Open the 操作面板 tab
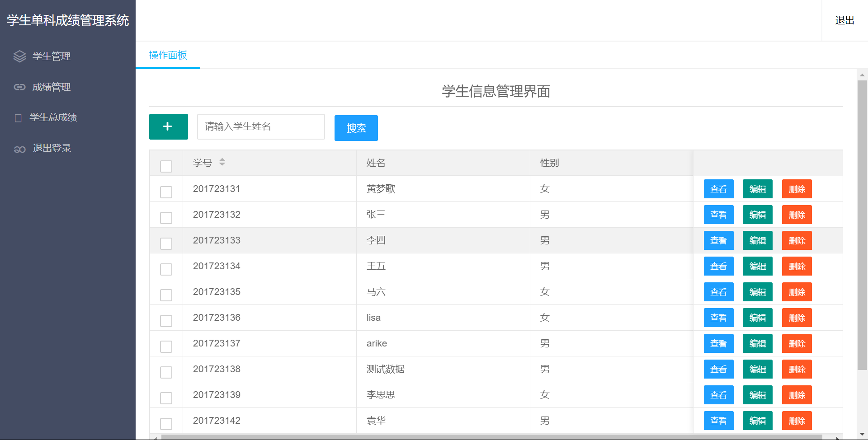Screen dimensions: 868x440 point(168,55)
